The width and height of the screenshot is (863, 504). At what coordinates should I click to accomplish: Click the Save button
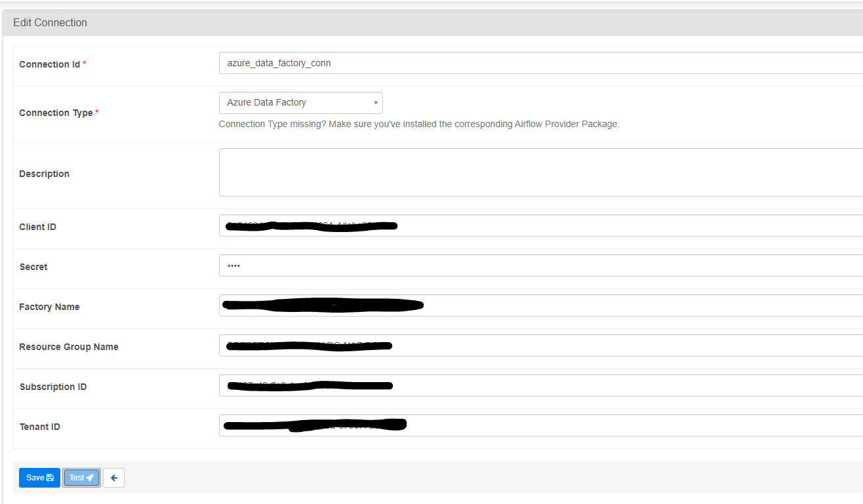(39, 478)
